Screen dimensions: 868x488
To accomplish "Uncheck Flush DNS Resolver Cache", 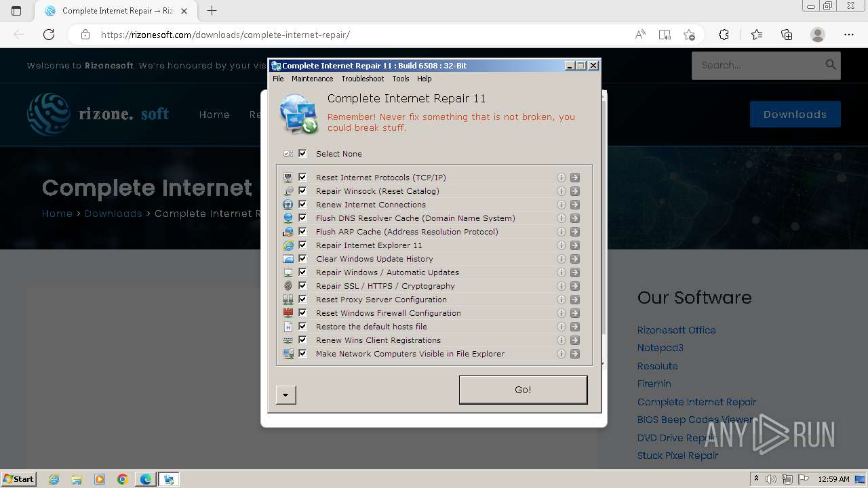I will pyautogui.click(x=302, y=218).
